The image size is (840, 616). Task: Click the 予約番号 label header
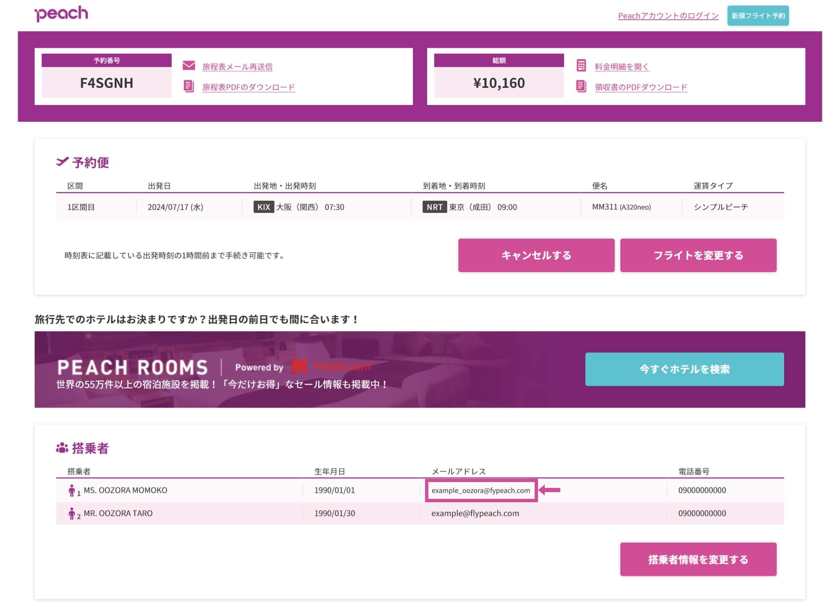tap(107, 60)
